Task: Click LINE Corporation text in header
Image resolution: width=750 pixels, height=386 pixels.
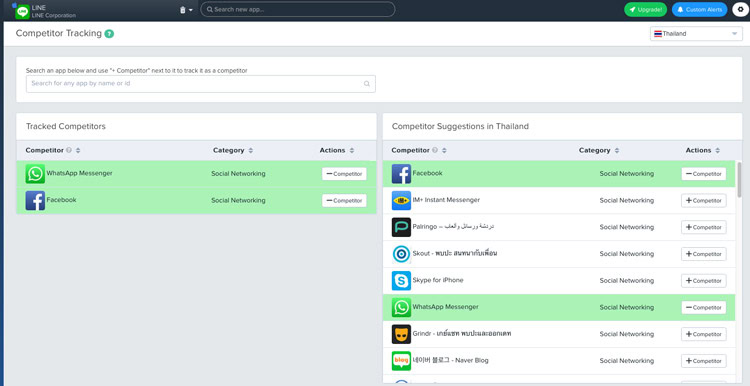Action: click(54, 15)
